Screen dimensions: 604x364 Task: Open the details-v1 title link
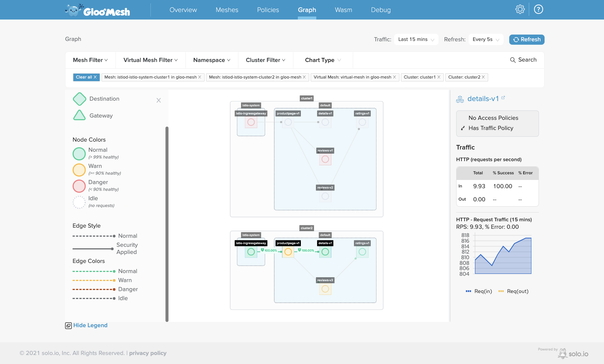(x=483, y=99)
